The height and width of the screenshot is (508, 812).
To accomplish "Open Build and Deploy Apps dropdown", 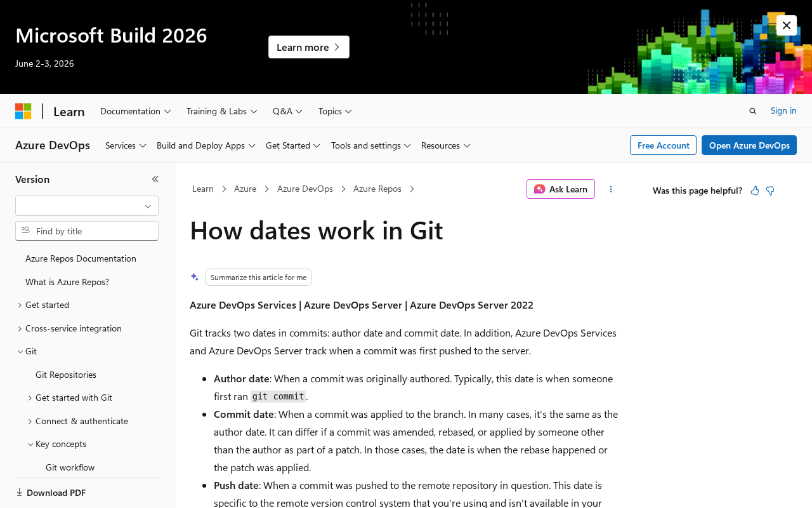I will [x=206, y=145].
